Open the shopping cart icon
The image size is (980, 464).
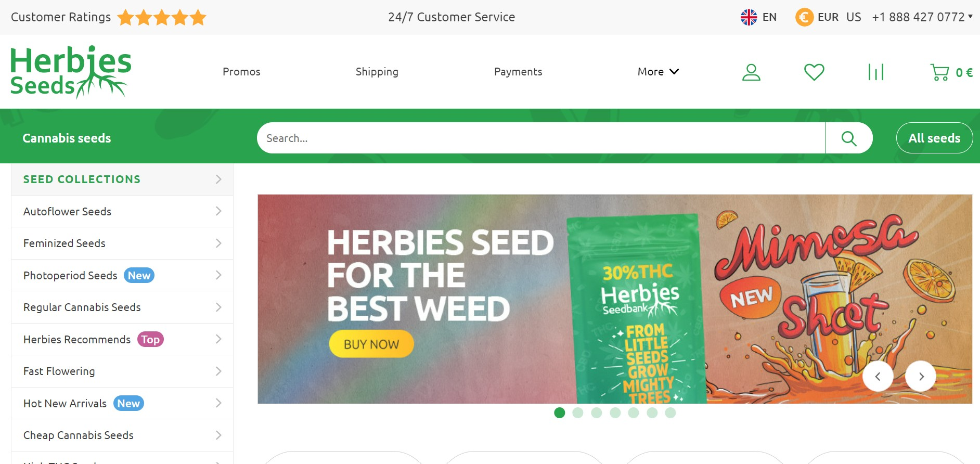[939, 72]
